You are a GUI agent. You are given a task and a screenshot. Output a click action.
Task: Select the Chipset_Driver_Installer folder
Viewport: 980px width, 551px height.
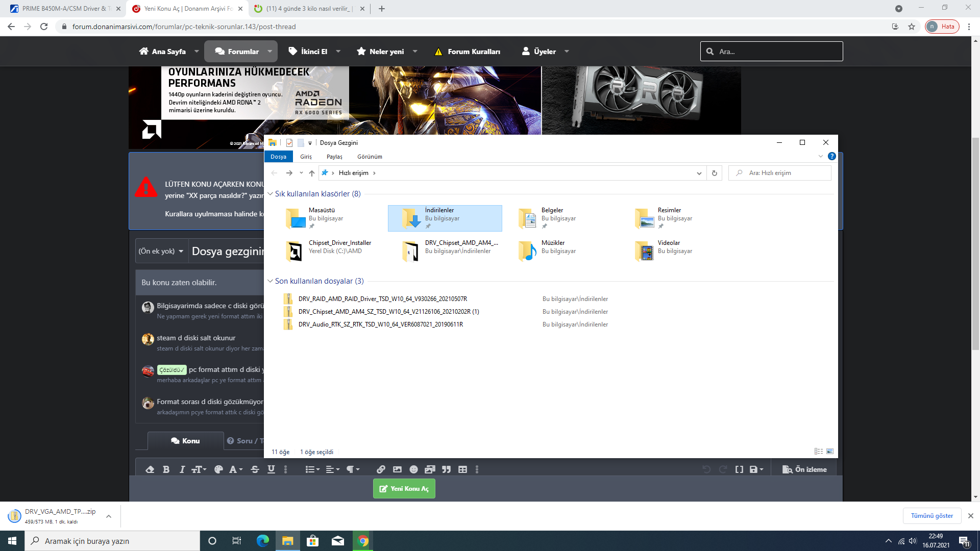[329, 251]
